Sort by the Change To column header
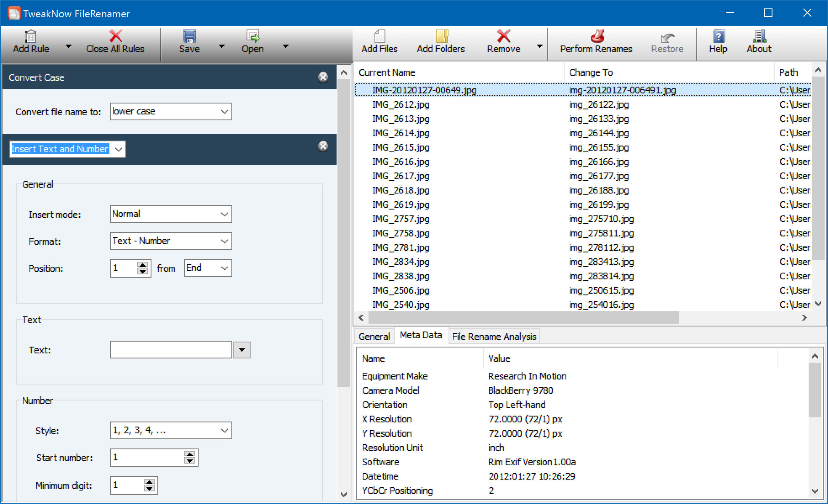 (669, 72)
